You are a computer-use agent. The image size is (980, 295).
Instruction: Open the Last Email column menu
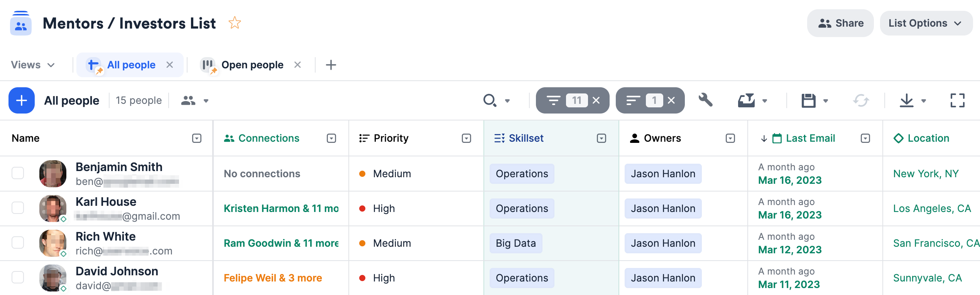(865, 138)
